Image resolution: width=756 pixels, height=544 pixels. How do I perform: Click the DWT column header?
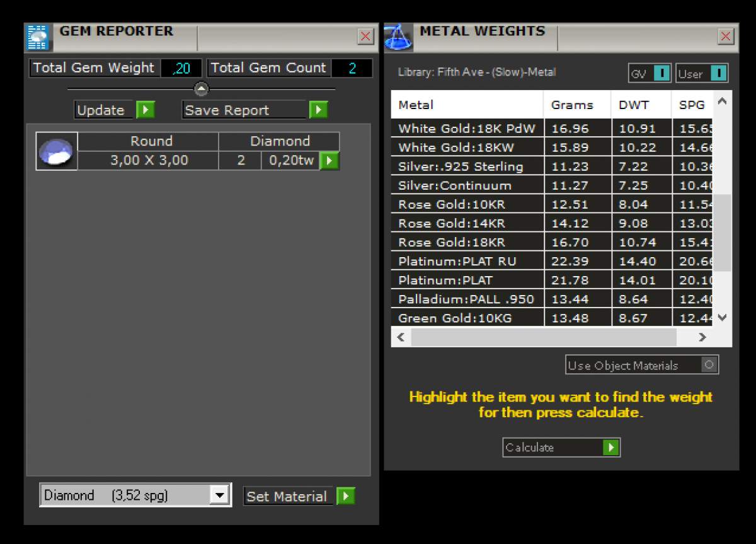click(641, 105)
